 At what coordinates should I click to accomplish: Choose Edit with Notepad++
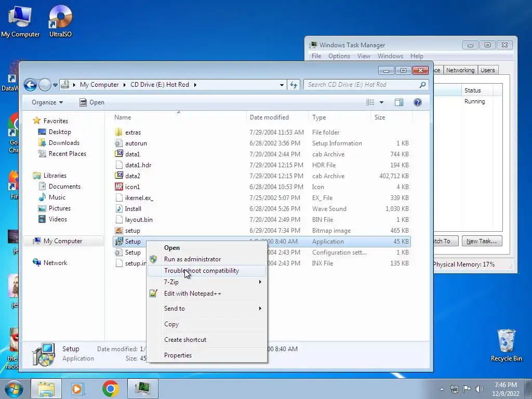click(206, 294)
